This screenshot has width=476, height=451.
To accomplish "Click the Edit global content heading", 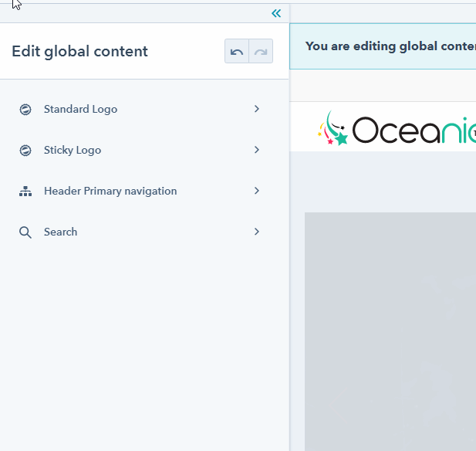I will [79, 52].
